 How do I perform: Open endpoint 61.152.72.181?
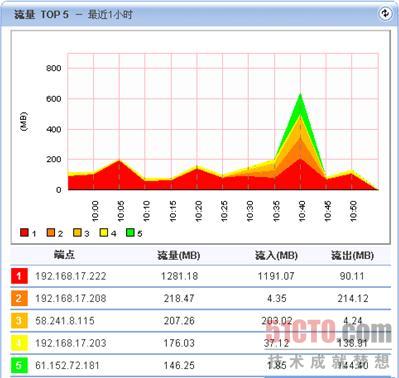pos(67,365)
